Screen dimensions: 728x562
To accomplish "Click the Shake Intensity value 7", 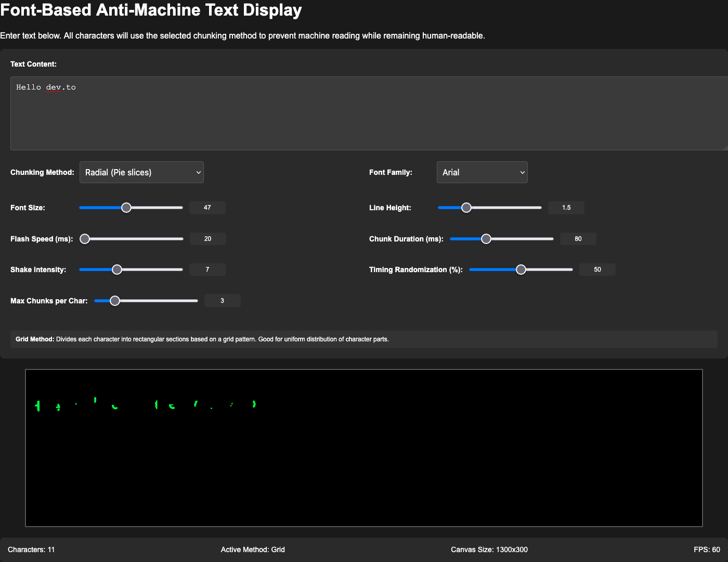I will [207, 270].
